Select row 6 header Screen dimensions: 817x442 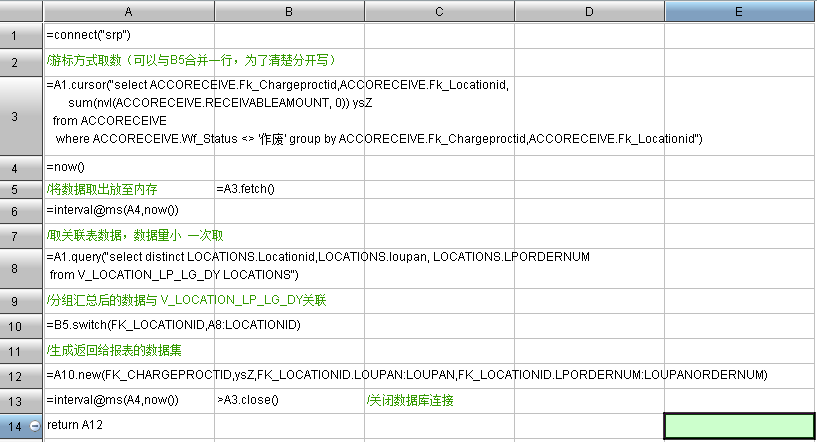[21, 211]
